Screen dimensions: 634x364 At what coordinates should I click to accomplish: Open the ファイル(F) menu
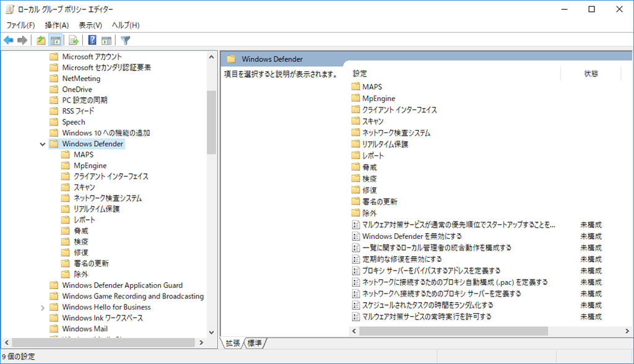20,25
